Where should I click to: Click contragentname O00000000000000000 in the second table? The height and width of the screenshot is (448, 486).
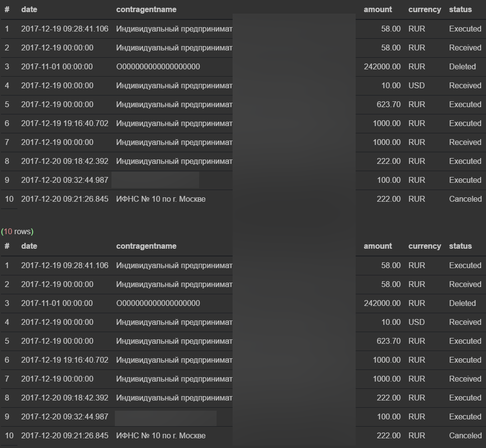pyautogui.click(x=158, y=304)
